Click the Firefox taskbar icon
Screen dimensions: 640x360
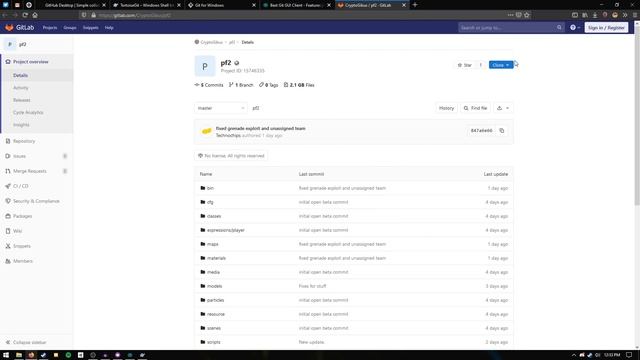click(31, 355)
